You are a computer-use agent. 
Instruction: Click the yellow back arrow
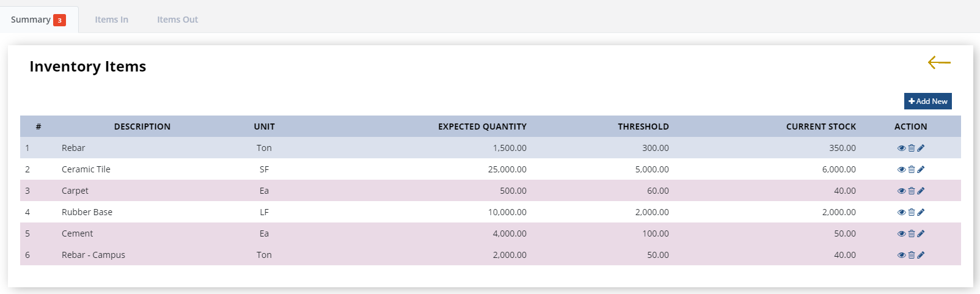coord(939,62)
